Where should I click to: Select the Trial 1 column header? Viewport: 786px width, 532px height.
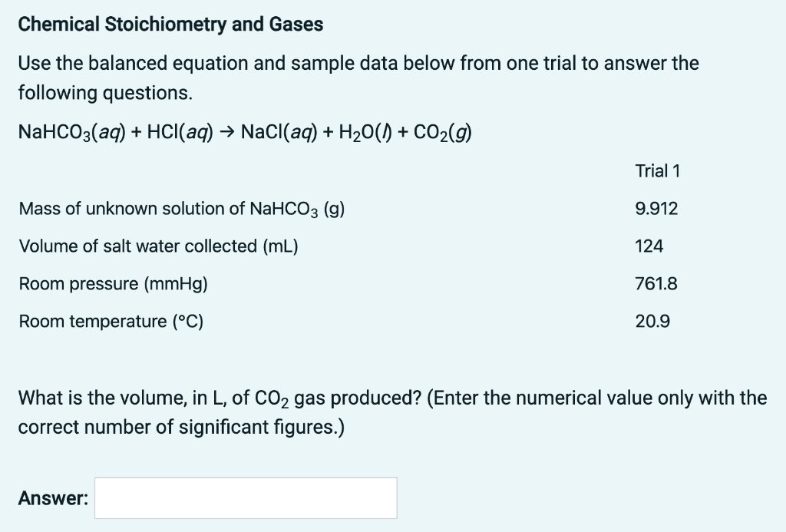click(x=658, y=171)
